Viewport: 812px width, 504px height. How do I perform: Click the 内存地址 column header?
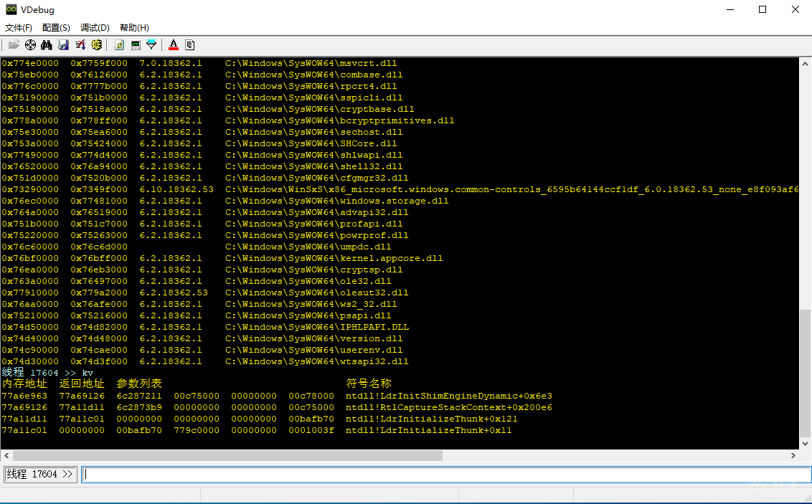(24, 384)
